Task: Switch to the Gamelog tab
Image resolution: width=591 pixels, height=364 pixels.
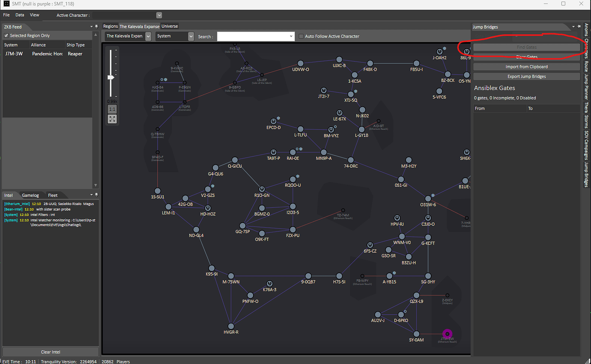Action: point(30,195)
